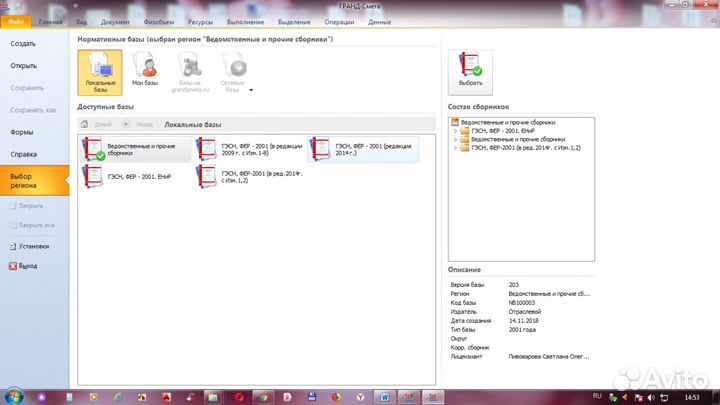Expand Ведомственные и прочие сборники child tree node
The image size is (720, 405).
tap(456, 140)
